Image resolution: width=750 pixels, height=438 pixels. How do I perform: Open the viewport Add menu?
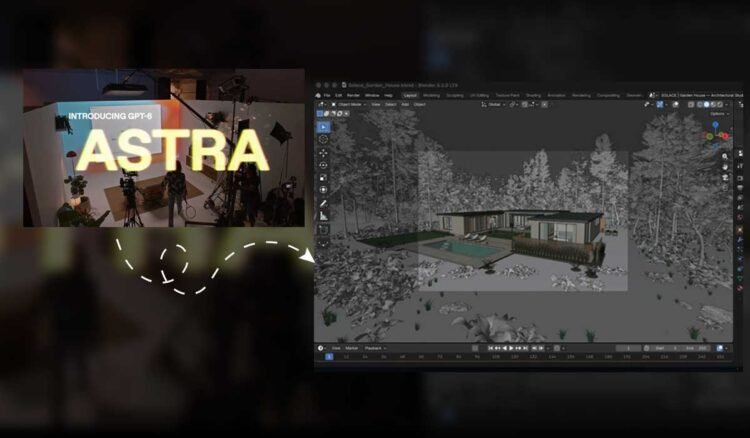(405, 104)
